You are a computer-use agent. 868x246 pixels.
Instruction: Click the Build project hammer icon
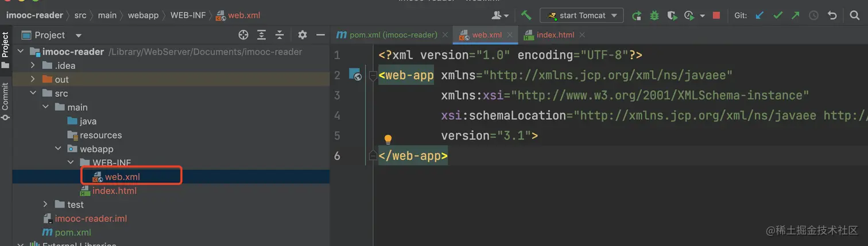pos(526,15)
